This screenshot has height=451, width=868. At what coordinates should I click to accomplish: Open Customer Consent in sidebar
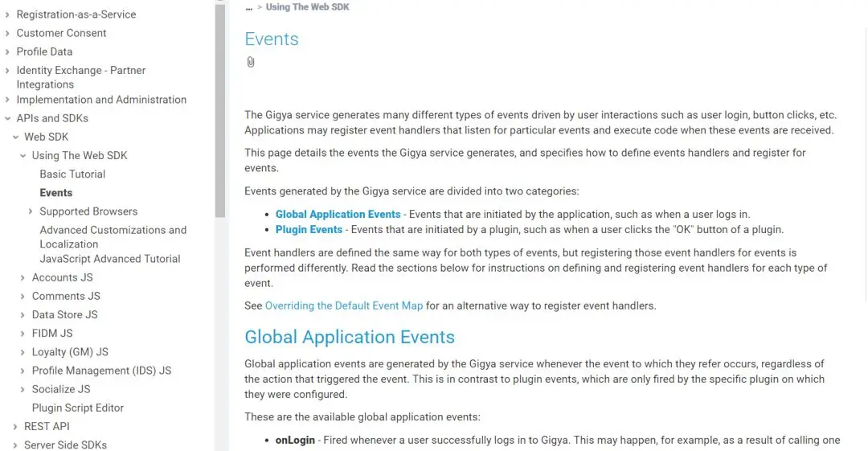61,33
